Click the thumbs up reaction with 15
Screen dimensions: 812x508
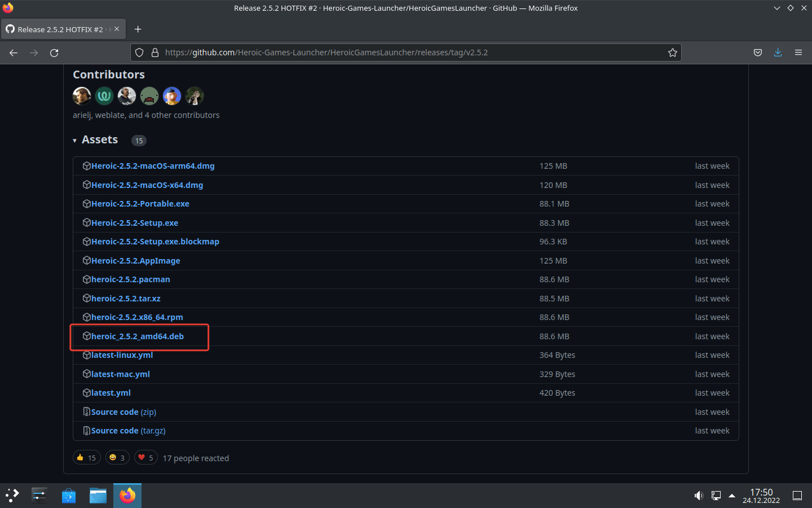click(87, 457)
